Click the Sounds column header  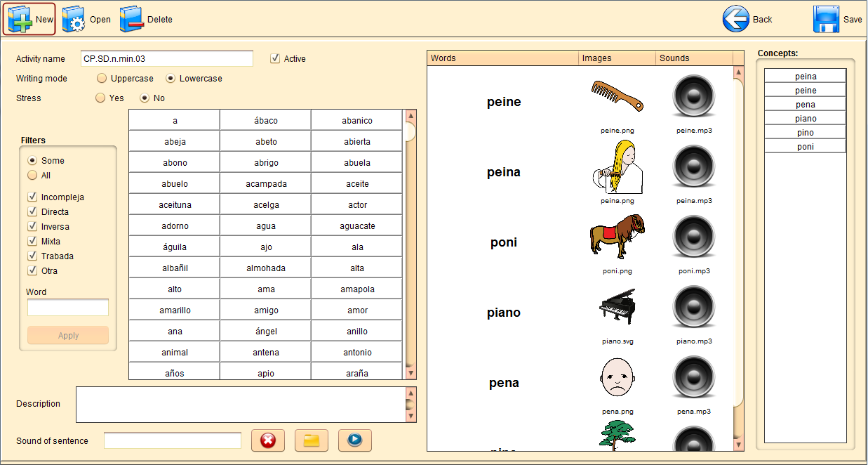point(694,58)
